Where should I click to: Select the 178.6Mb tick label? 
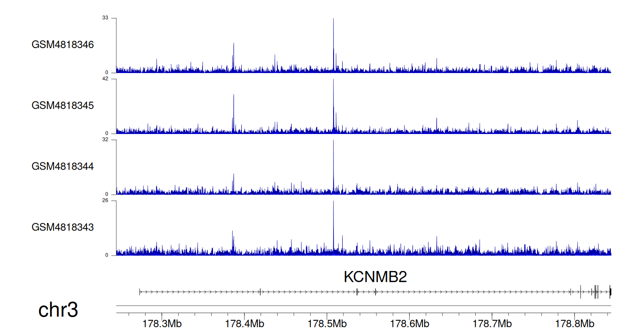point(409,323)
